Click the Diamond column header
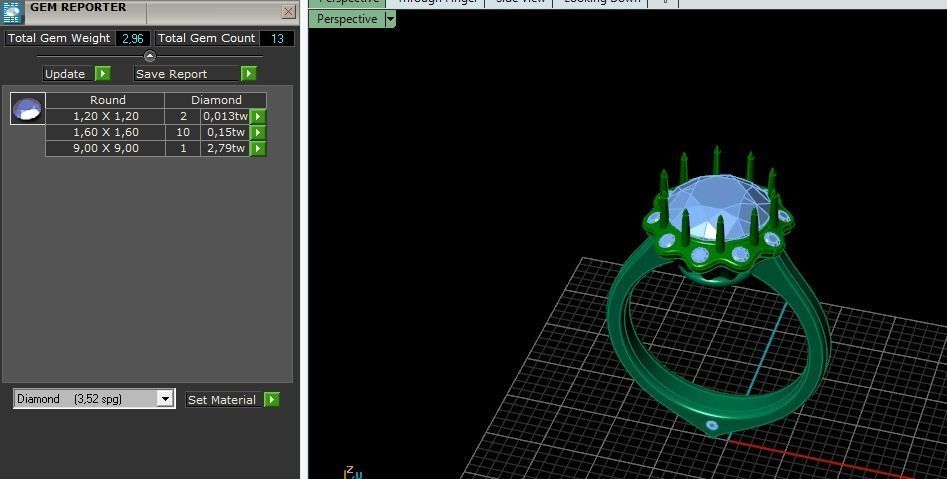Viewport: 947px width, 479px height. click(x=216, y=100)
